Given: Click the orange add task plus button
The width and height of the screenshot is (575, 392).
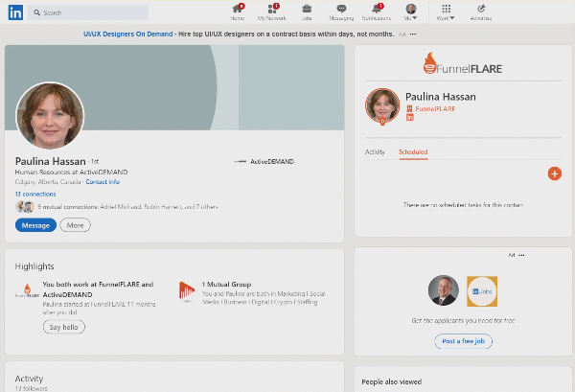Looking at the screenshot, I should tap(555, 173).
